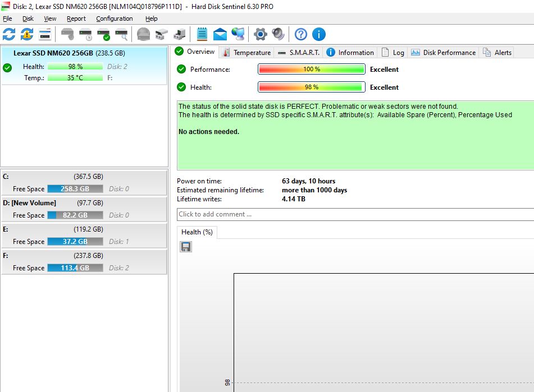
Task: Click the question mark help icon
Action: point(301,34)
